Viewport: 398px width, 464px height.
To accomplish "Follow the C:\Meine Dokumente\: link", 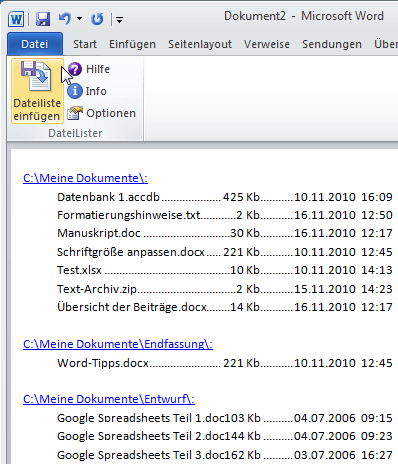I will point(85,178).
